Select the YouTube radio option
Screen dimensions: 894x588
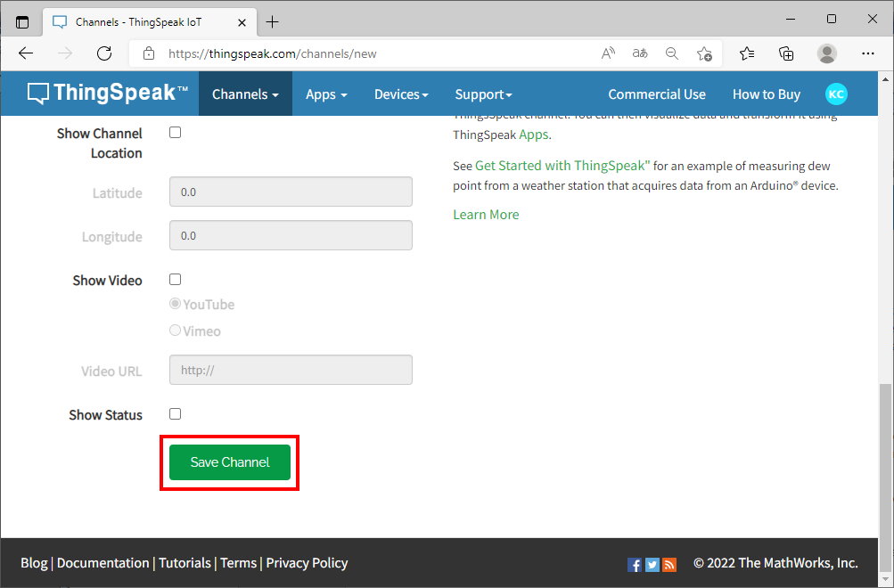(x=175, y=304)
